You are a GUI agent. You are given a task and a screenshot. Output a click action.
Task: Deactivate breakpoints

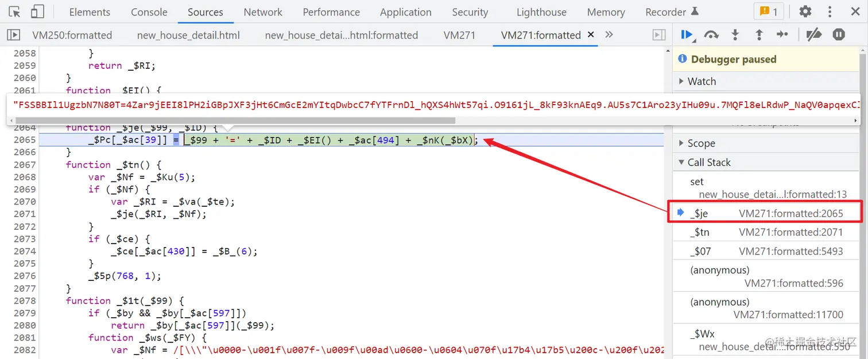point(813,35)
